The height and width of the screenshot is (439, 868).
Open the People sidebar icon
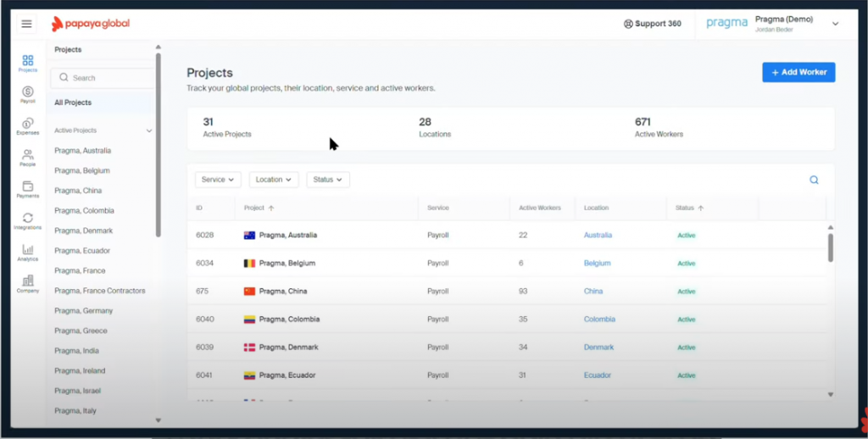(28, 158)
